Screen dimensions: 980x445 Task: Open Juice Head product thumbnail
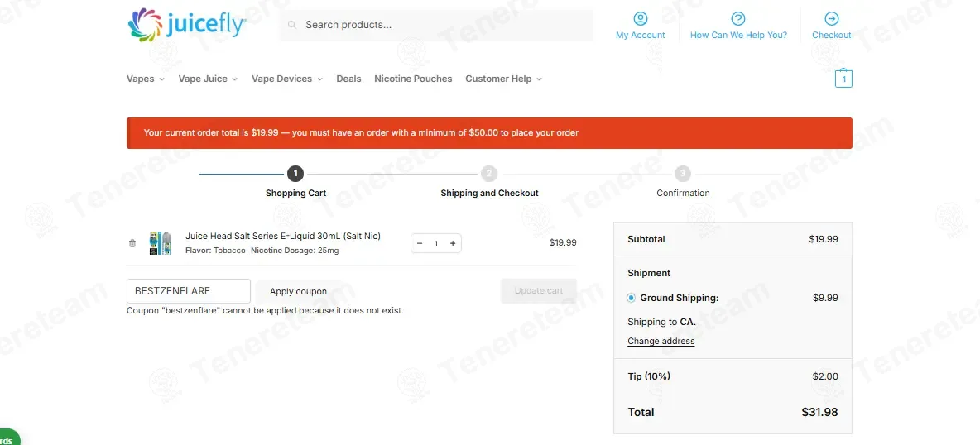(161, 242)
